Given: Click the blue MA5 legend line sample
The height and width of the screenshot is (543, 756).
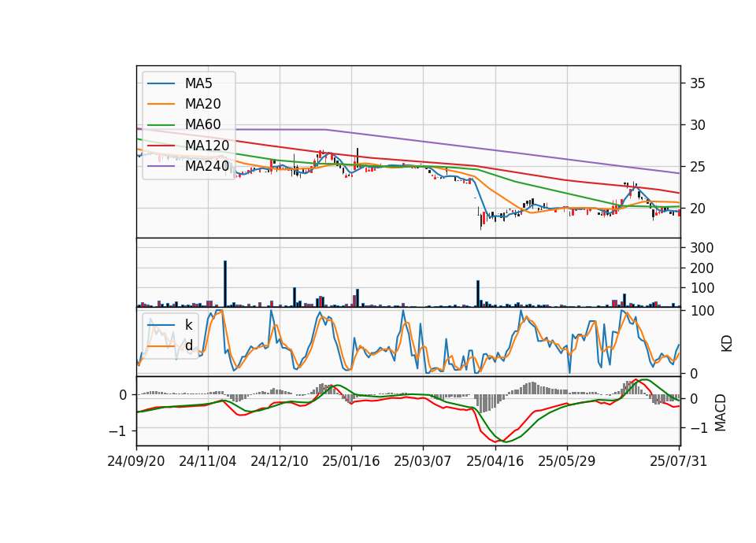Looking at the screenshot, I should pos(161,83).
